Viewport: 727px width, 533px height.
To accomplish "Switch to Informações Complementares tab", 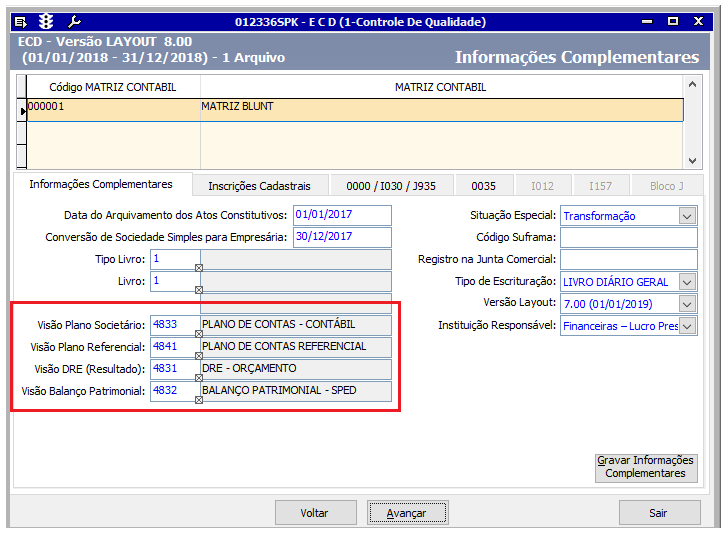I will [102, 184].
